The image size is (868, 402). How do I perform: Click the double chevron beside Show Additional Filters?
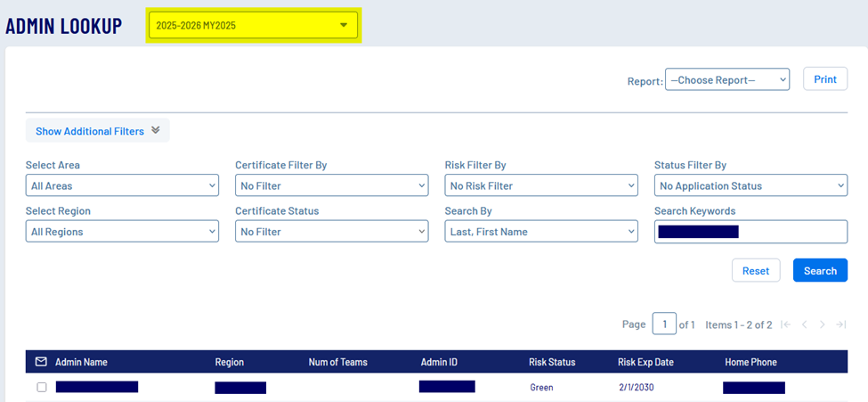(156, 130)
